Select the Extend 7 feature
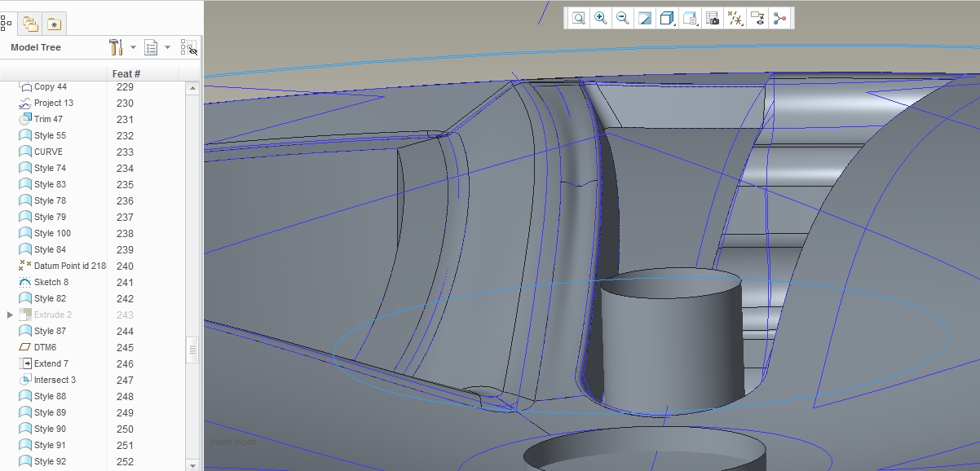 click(x=51, y=363)
